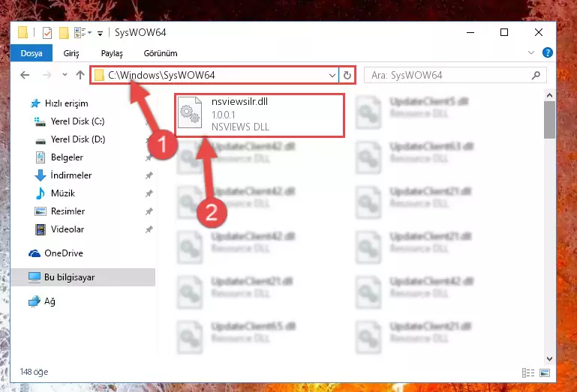This screenshot has height=392, width=577.
Task: Click the search magnifier icon
Action: 536,76
